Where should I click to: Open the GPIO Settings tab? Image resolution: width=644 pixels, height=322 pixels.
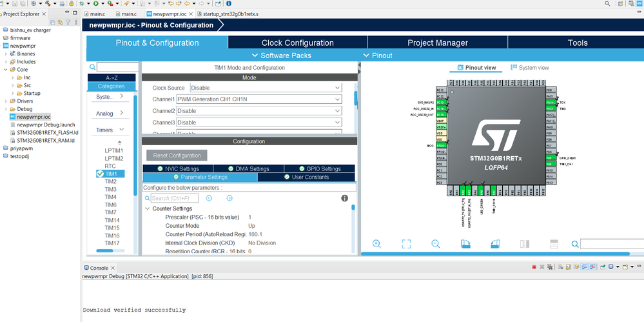pyautogui.click(x=319, y=168)
